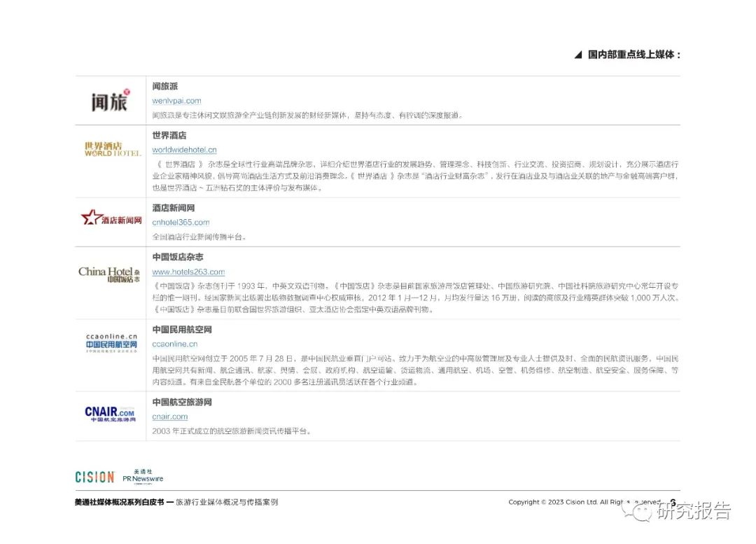Click the World Hotel 世界酒店 logo
The width and height of the screenshot is (756, 544).
[113, 149]
